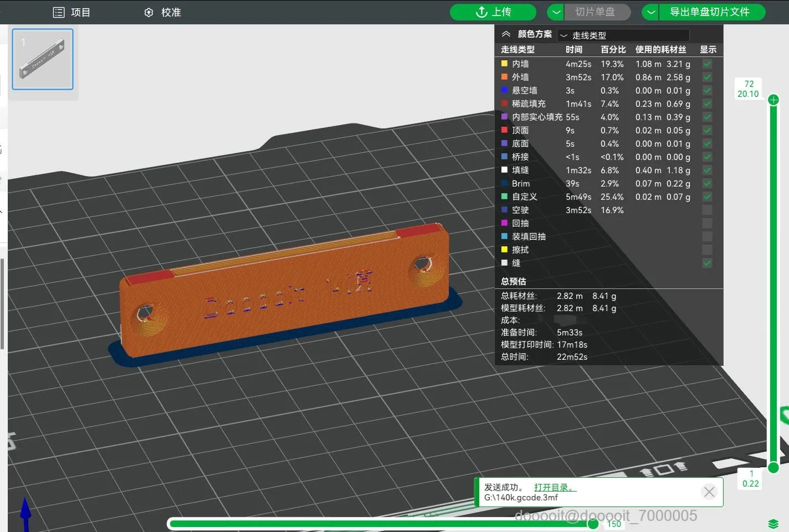
Task: Click the red 顶面 color swatch
Action: pos(504,130)
